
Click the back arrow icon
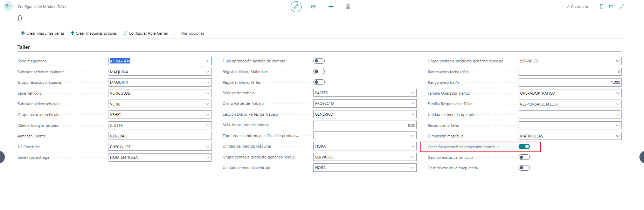tap(8, 6)
